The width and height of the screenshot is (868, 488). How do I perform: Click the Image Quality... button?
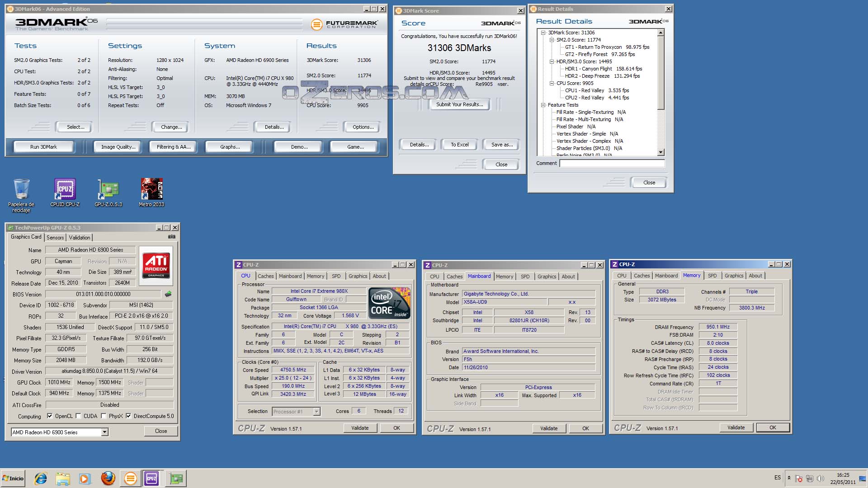(x=118, y=147)
